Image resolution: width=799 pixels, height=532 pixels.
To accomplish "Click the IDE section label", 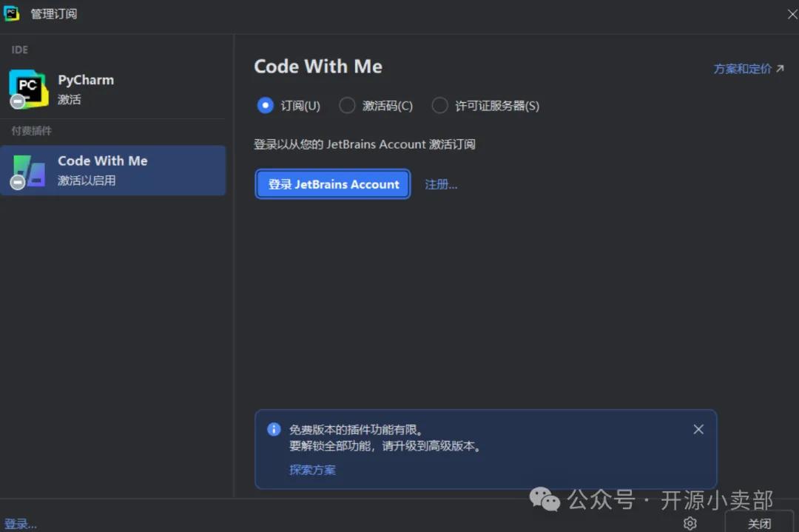I will 20,50.
